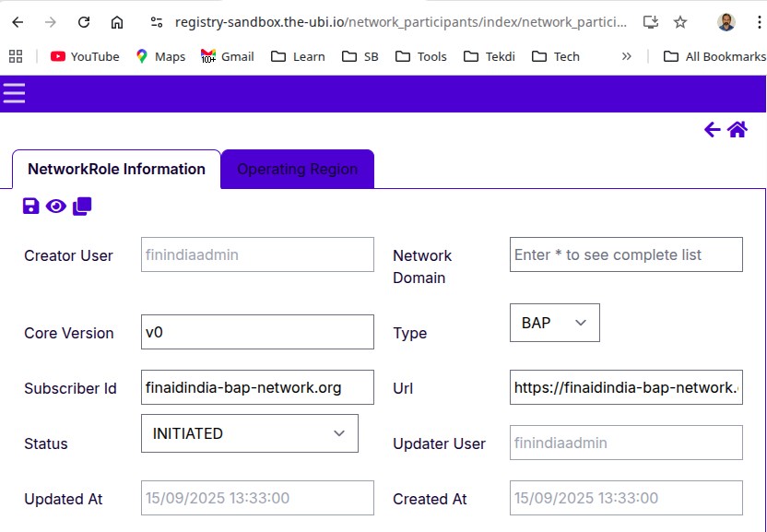This screenshot has height=532, width=767.
Task: Go to home via house icon
Action: (x=737, y=130)
